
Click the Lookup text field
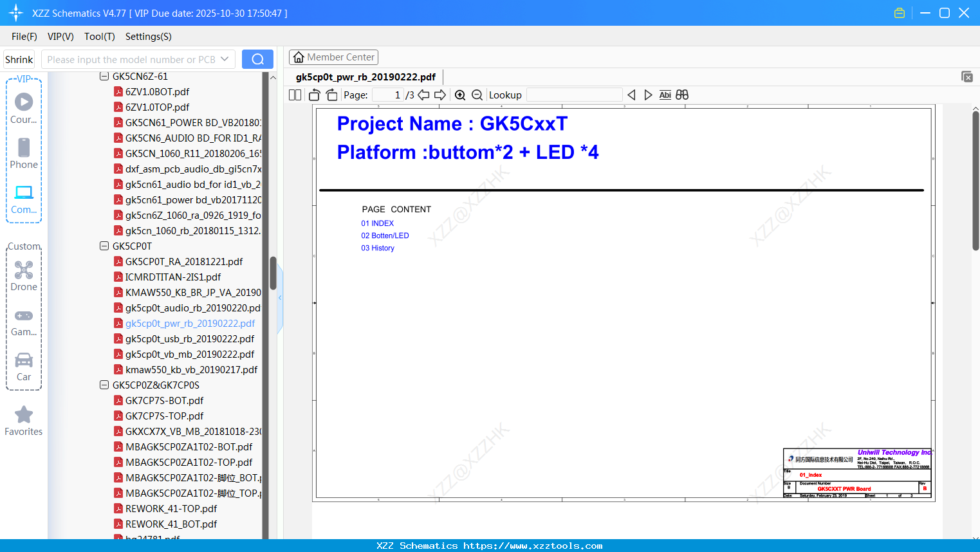click(574, 95)
